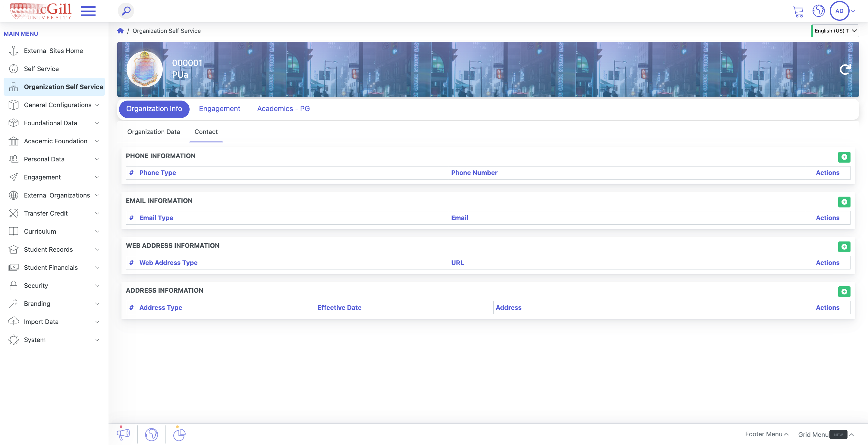Open the hamburger menu icon
Image resolution: width=868 pixels, height=445 pixels.
click(88, 11)
